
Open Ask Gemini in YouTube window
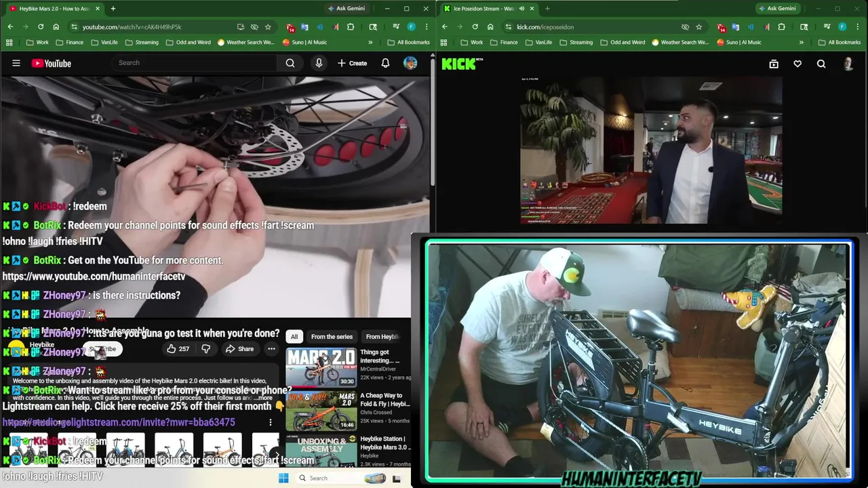click(x=346, y=8)
